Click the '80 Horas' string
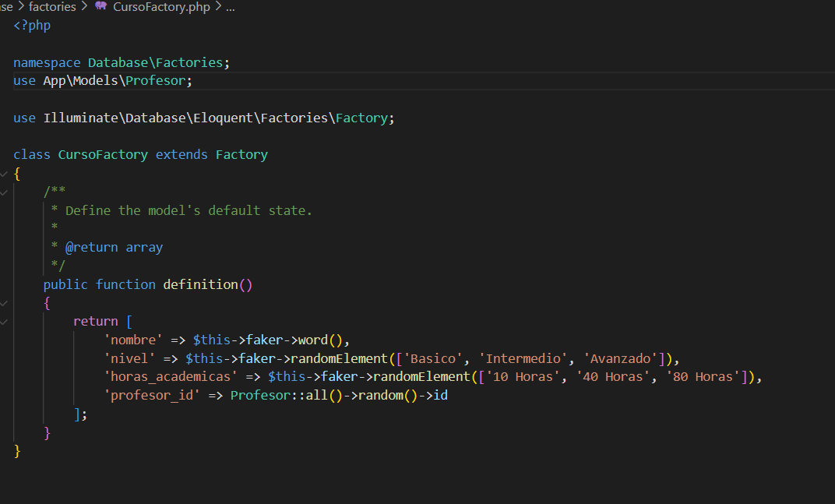The height and width of the screenshot is (504, 835). [x=703, y=377]
